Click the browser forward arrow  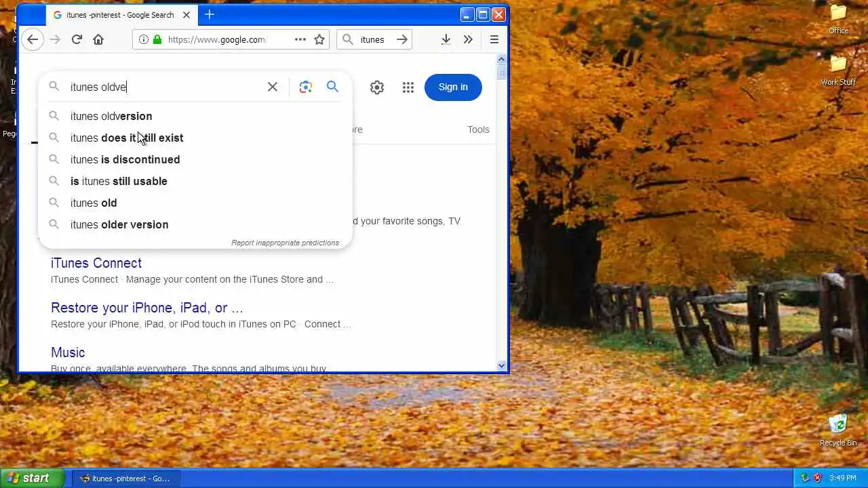pos(55,39)
